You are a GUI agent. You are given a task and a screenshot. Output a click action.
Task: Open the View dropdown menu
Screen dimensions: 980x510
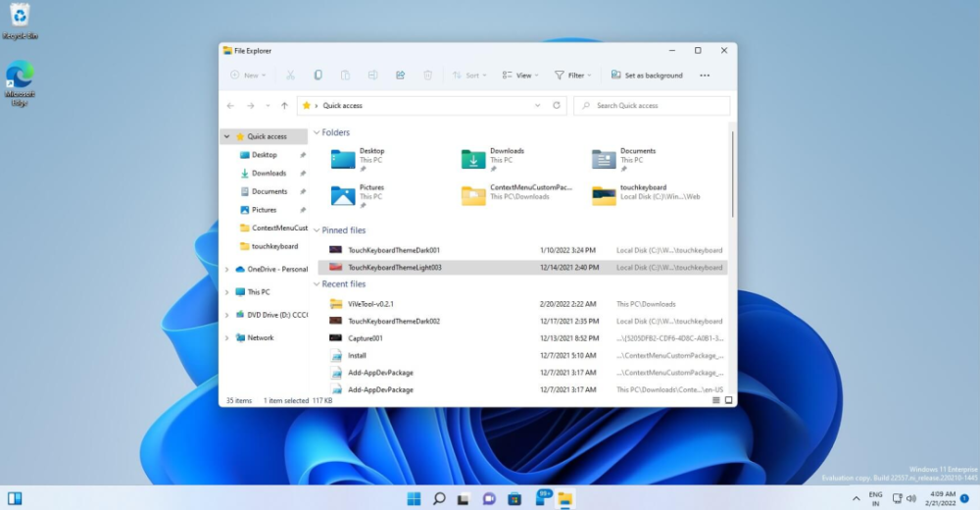pyautogui.click(x=520, y=76)
